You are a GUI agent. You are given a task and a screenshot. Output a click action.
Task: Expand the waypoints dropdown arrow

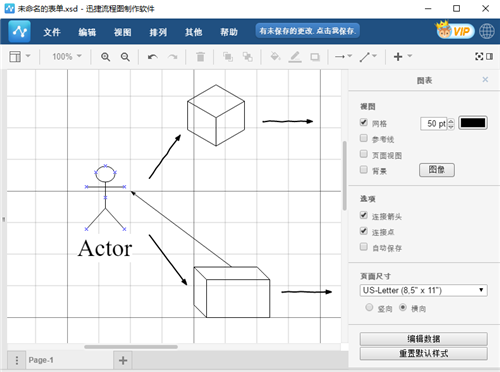click(374, 56)
